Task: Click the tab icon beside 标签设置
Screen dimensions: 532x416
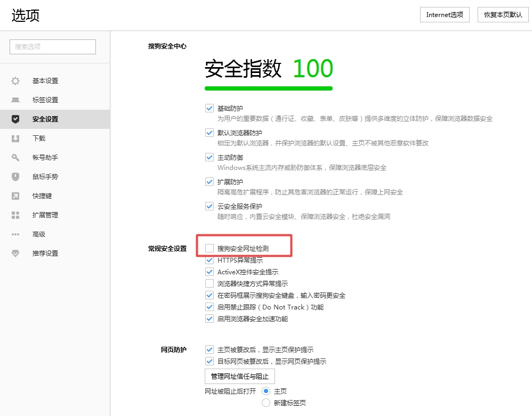Action: point(15,100)
